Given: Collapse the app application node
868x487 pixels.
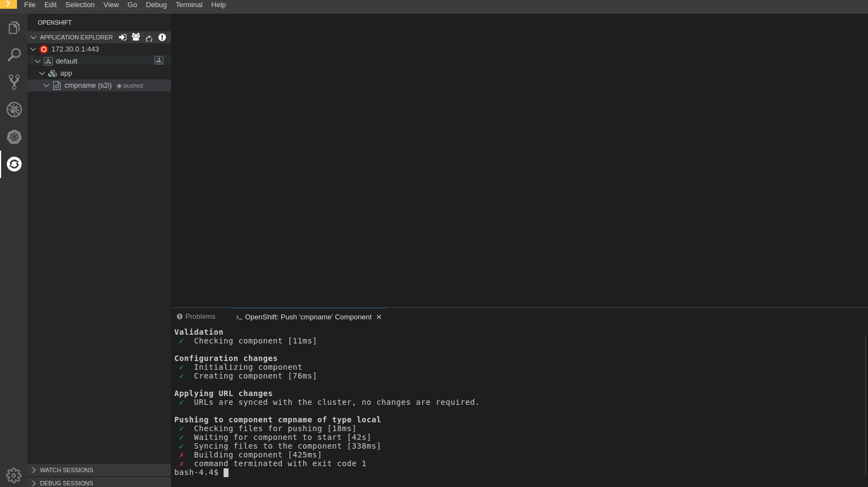Looking at the screenshot, I should click(x=42, y=73).
